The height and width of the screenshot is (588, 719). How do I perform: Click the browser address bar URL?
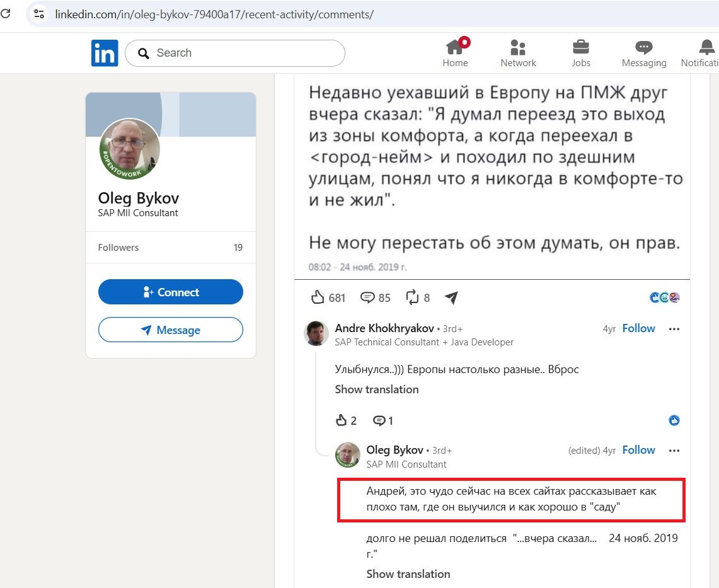tap(214, 14)
